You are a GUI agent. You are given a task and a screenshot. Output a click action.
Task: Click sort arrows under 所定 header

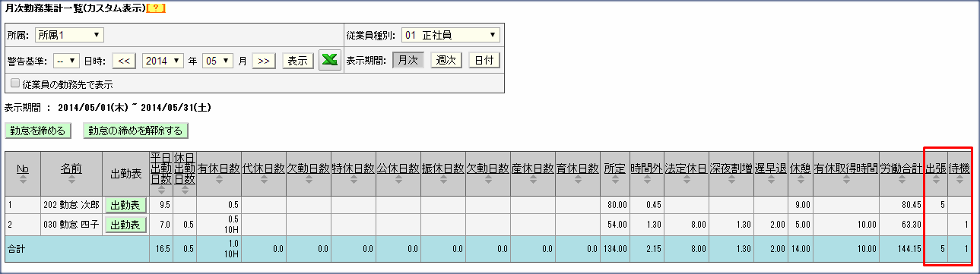pyautogui.click(x=614, y=180)
